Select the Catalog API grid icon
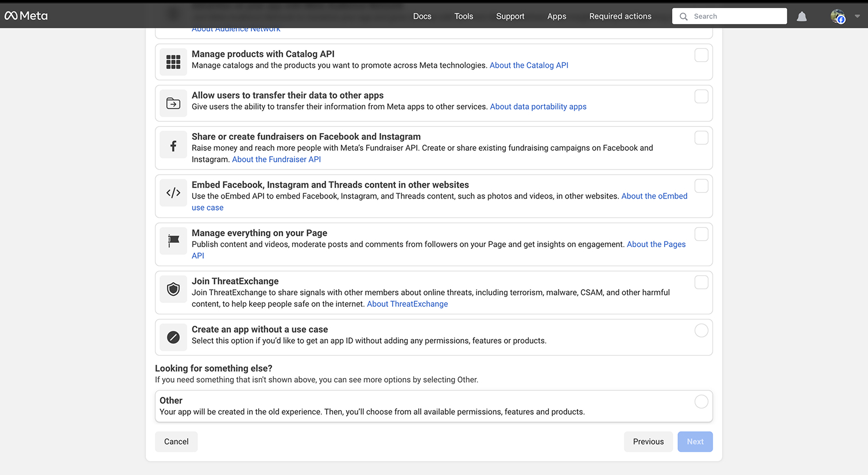 tap(173, 61)
